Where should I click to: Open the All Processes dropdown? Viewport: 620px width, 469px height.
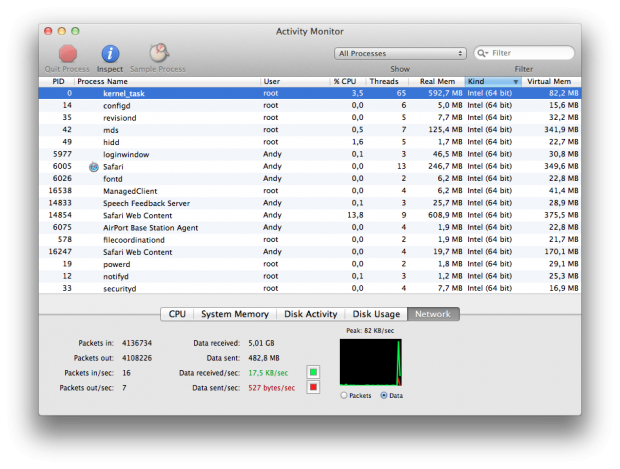(400, 53)
